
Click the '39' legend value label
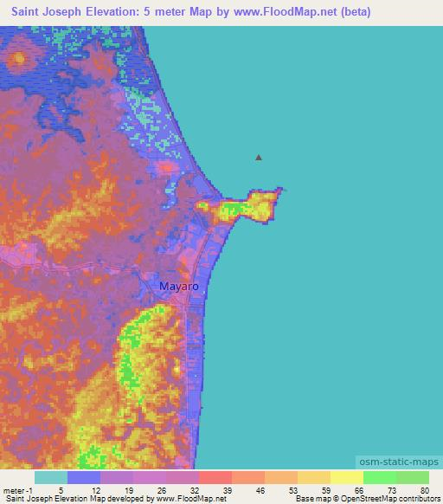click(228, 490)
